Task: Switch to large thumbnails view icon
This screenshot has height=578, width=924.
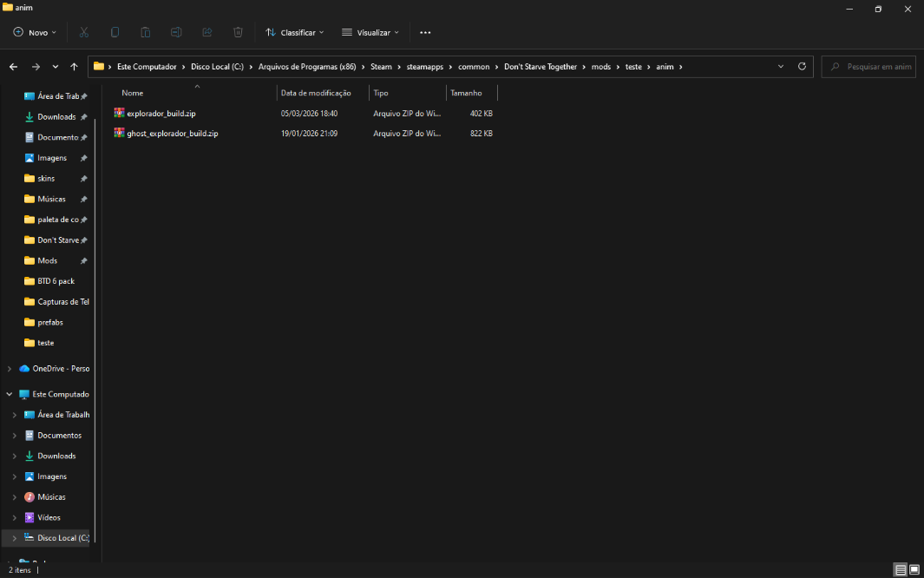Action: [x=914, y=570]
